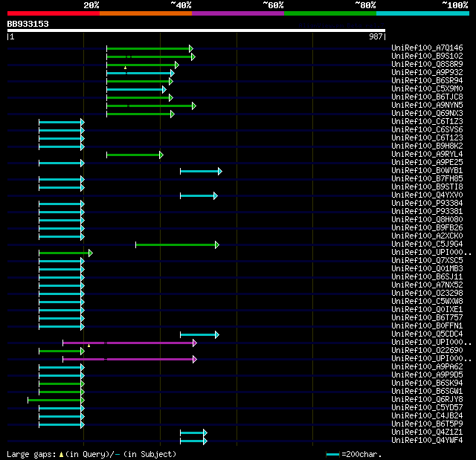Viewport: 476px width, 460px height.
Task: Click the green alignment bar for UniRef100_B6SK94
Action: [x=62, y=384]
